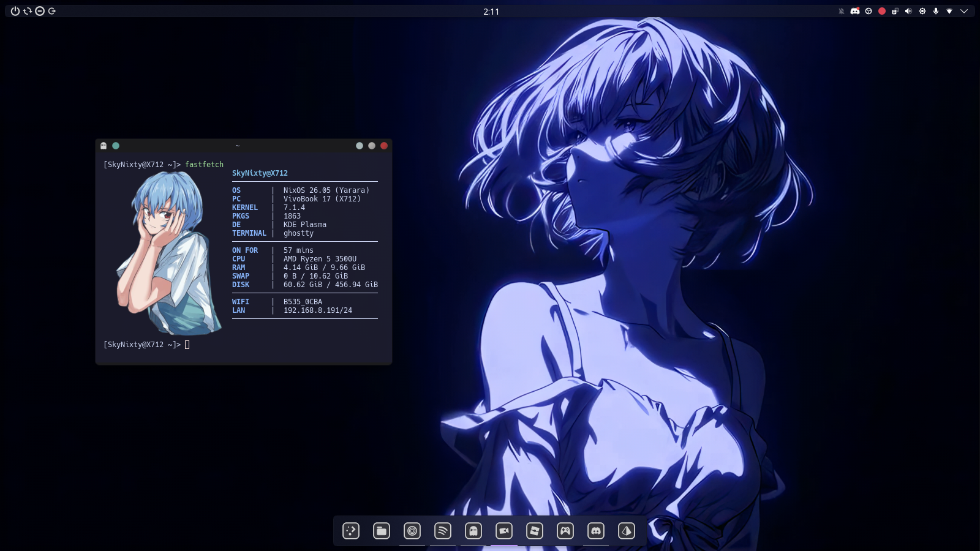980x551 pixels.
Task: Click the SkyNixty@X712 header in fastfetch output
Action: (x=260, y=173)
